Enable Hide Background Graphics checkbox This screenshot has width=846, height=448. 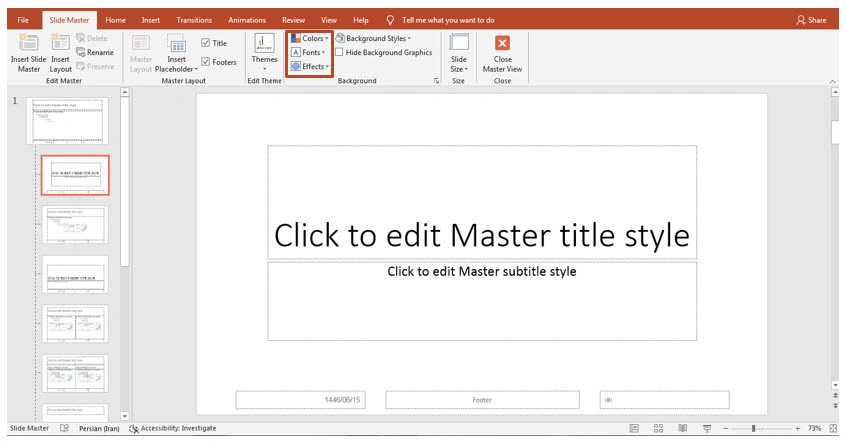pyautogui.click(x=340, y=52)
